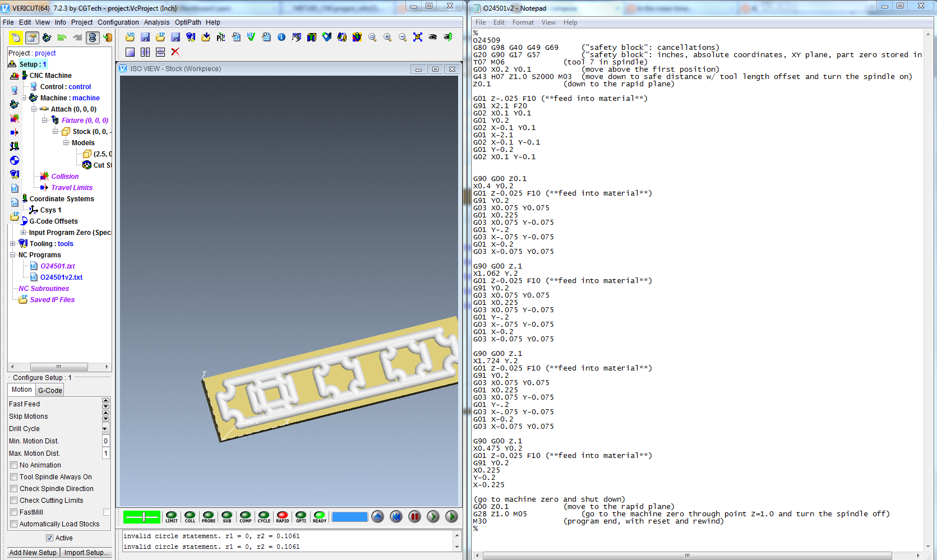This screenshot has width=937, height=560.
Task: Collapse the Fixture (0, 0, 0) node
Action: tap(45, 121)
